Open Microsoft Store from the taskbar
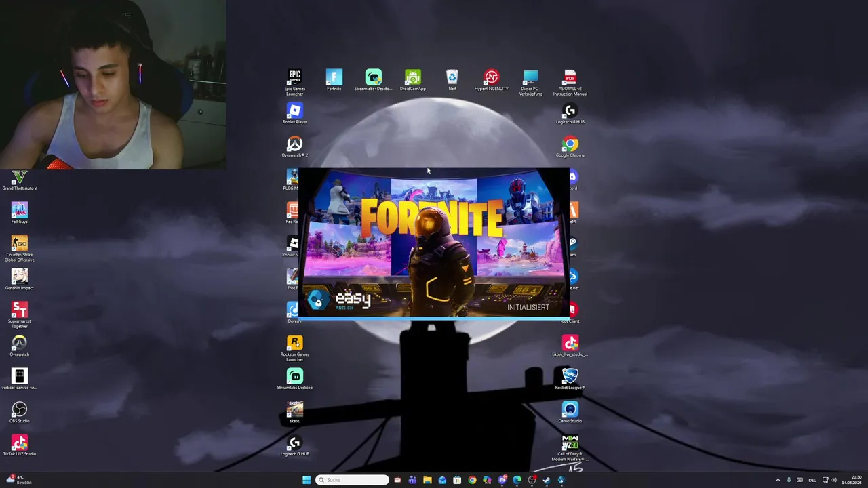Screen dimensions: 868x488 (x=457, y=480)
